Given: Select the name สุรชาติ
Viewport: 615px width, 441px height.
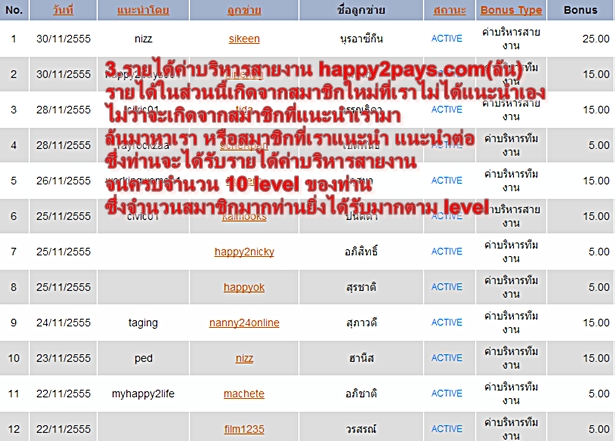Looking at the screenshot, I should 361,287.
